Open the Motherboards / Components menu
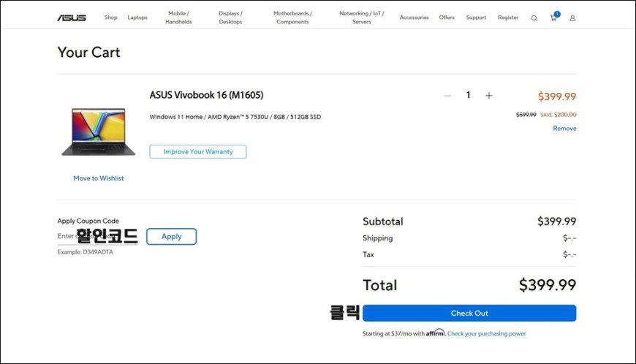The width and height of the screenshot is (636, 364). point(292,18)
